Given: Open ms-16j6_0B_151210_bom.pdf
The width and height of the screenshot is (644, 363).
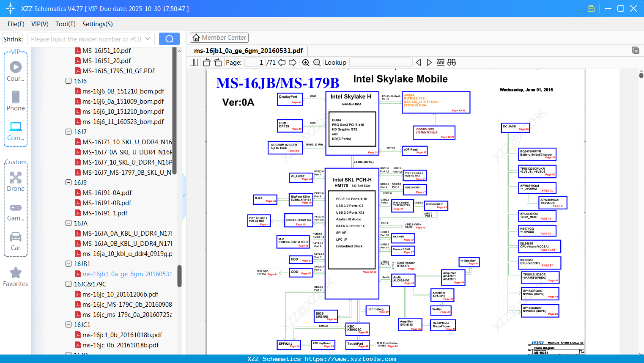Looking at the screenshot, I should [x=123, y=91].
